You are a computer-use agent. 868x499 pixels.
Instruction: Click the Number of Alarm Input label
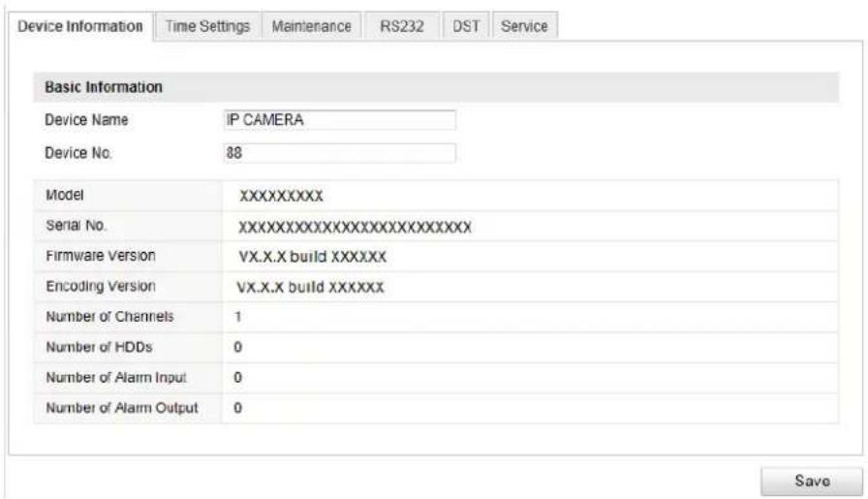coord(116,378)
